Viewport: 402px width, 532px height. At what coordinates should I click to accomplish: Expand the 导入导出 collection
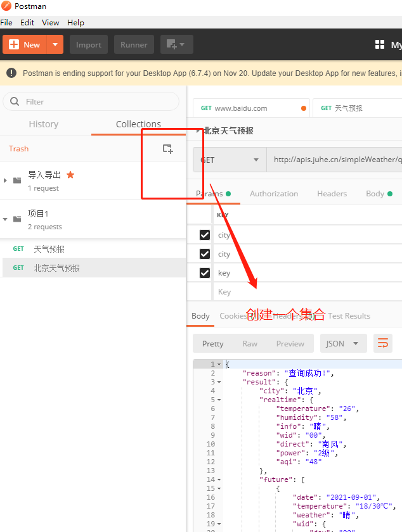coord(5,180)
